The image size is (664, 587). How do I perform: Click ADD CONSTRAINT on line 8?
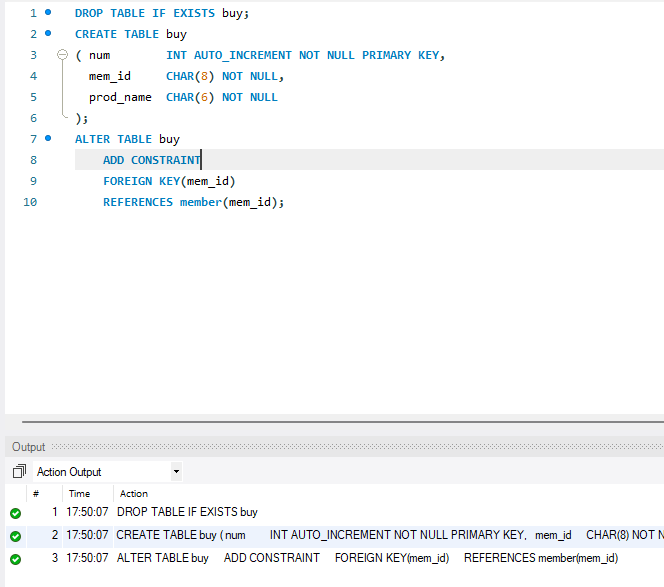click(x=152, y=160)
